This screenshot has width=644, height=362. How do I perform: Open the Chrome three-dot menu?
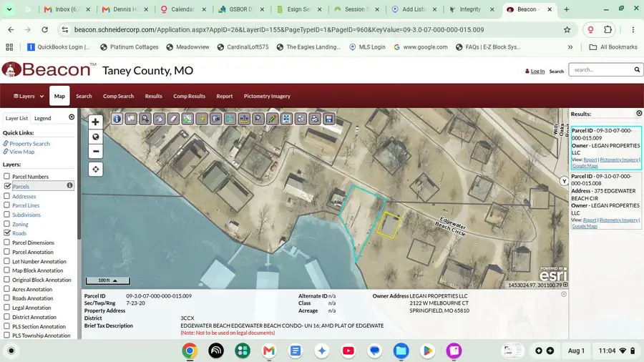[x=633, y=29]
